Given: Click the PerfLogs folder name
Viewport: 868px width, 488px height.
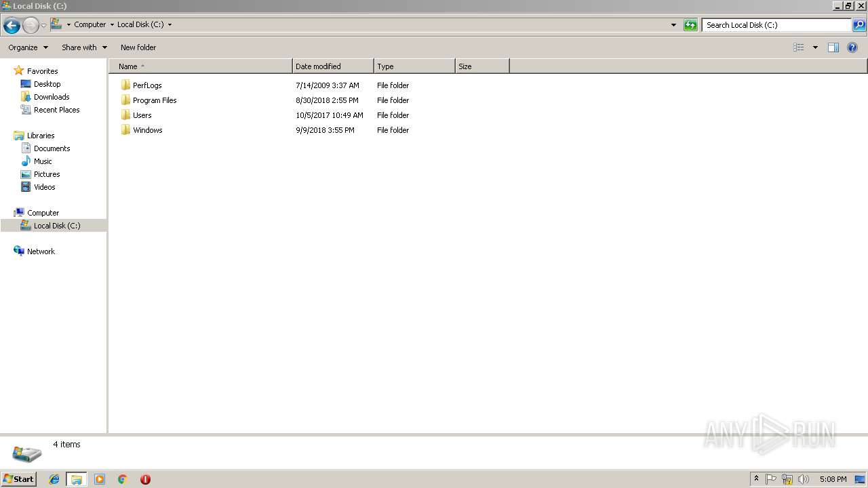Looking at the screenshot, I should pyautogui.click(x=147, y=85).
